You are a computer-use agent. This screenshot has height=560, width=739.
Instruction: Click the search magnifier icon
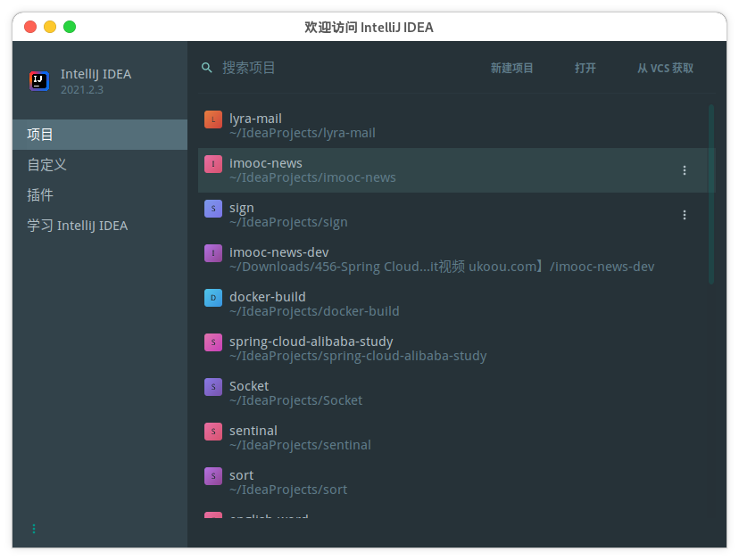point(206,68)
